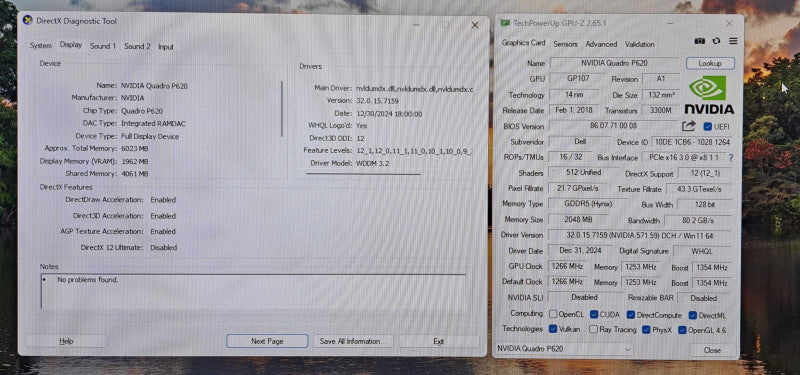Click the NVIDIA logo in GPU-Z
The height and width of the screenshot is (375, 800).
(x=709, y=95)
